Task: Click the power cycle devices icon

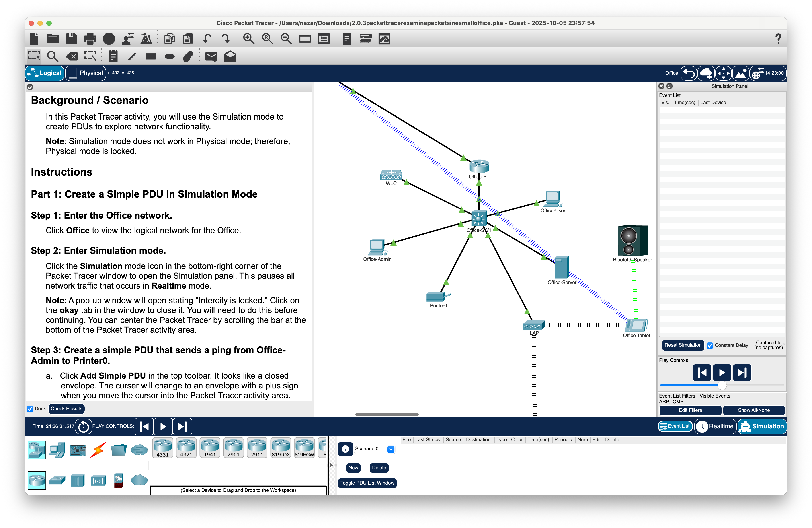Action: pyautogui.click(x=84, y=427)
